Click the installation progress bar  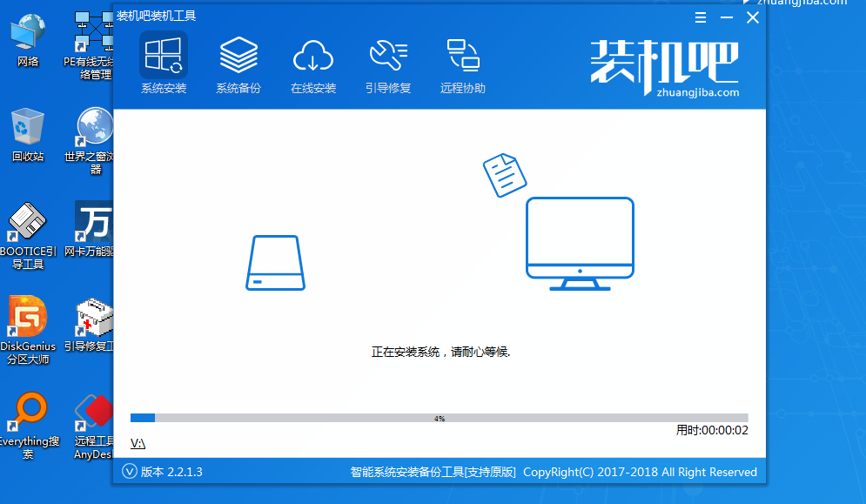coord(439,418)
